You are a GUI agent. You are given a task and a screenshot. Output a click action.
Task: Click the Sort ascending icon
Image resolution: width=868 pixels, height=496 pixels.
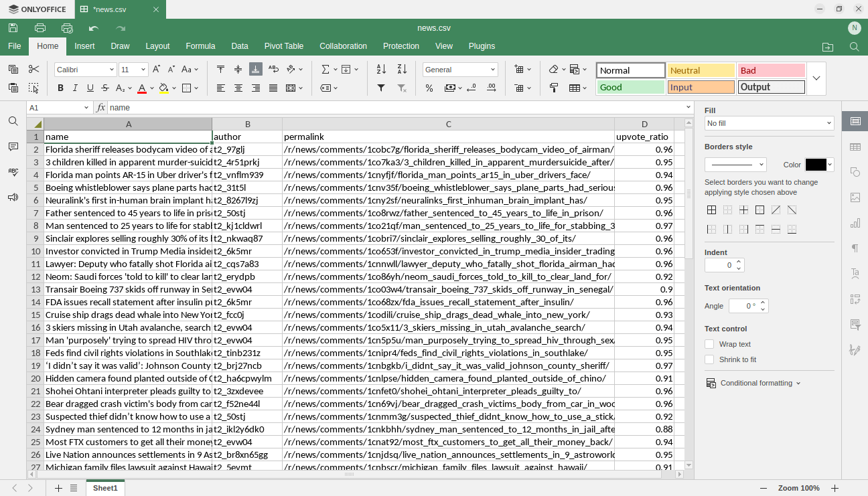click(381, 70)
